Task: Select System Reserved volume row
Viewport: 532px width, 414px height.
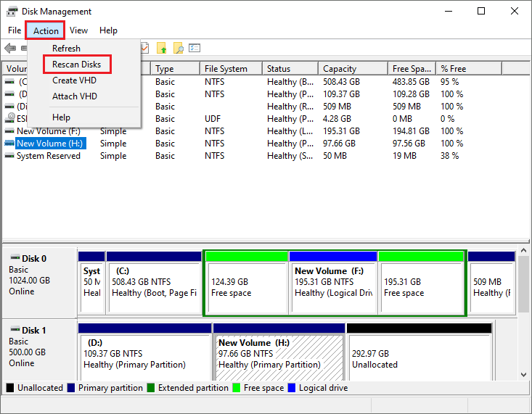Action: pos(49,156)
